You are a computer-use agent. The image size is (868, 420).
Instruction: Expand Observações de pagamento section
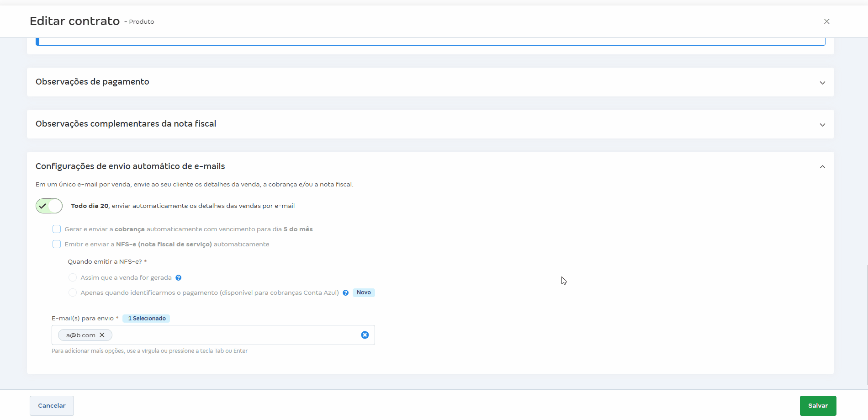point(822,83)
